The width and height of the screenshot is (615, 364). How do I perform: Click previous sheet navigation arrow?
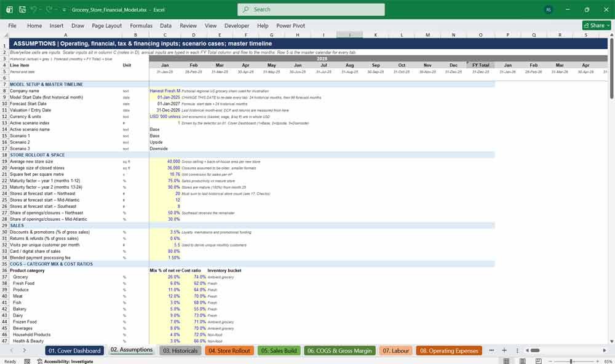[11, 350]
